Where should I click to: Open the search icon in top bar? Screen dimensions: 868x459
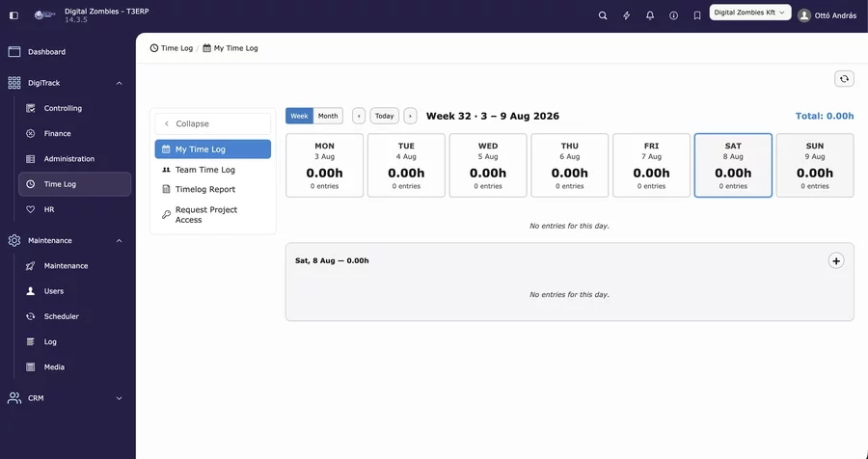(x=603, y=15)
